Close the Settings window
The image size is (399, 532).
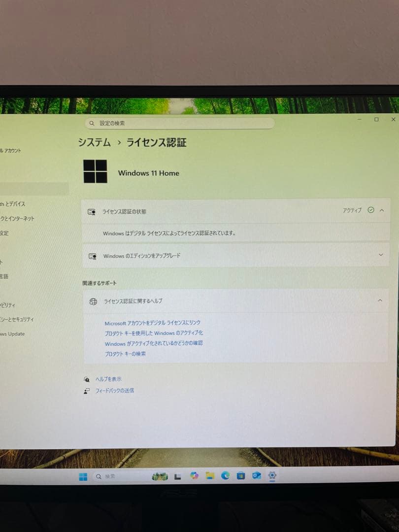[393, 119]
